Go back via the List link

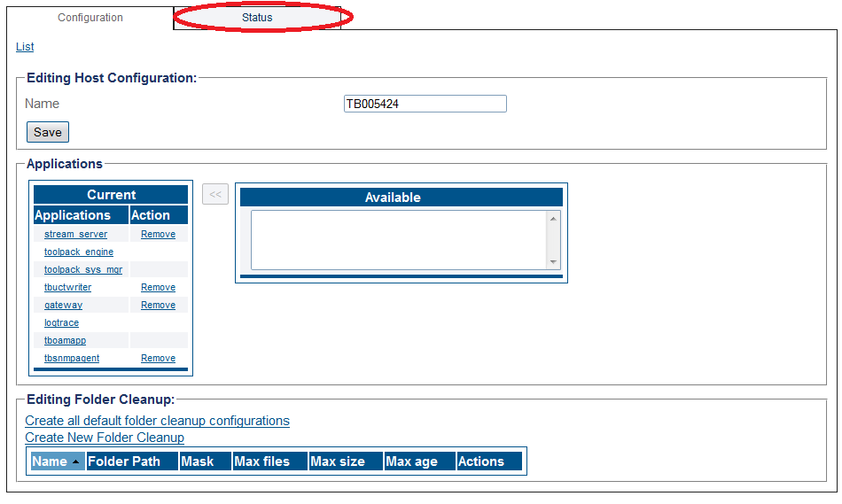click(x=25, y=47)
